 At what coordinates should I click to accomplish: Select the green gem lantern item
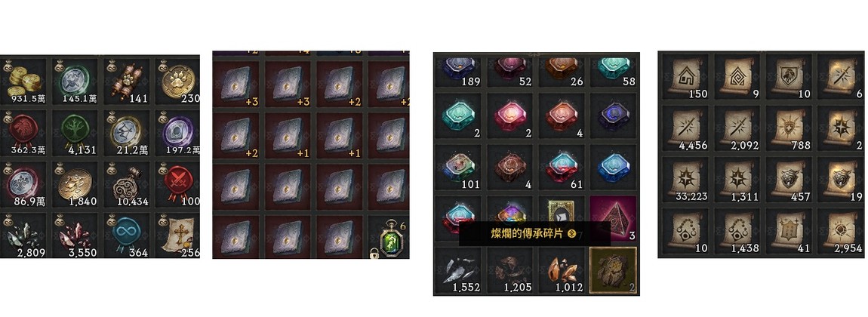click(393, 237)
